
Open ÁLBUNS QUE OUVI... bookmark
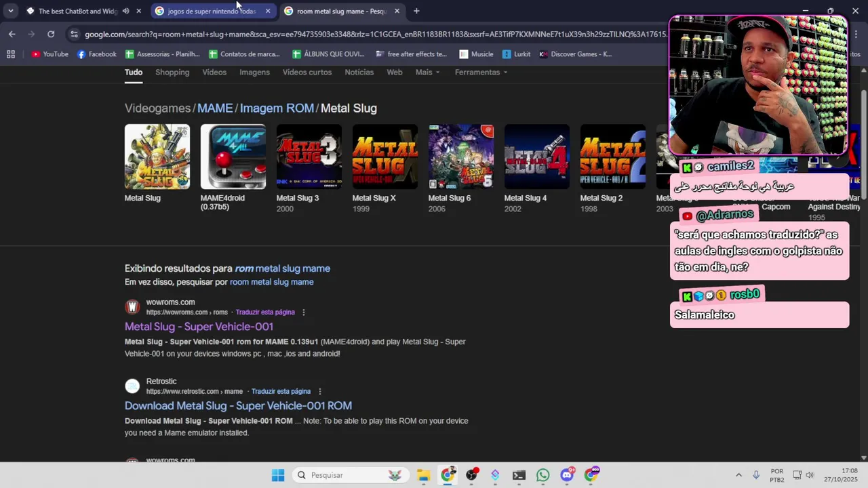[x=328, y=54]
